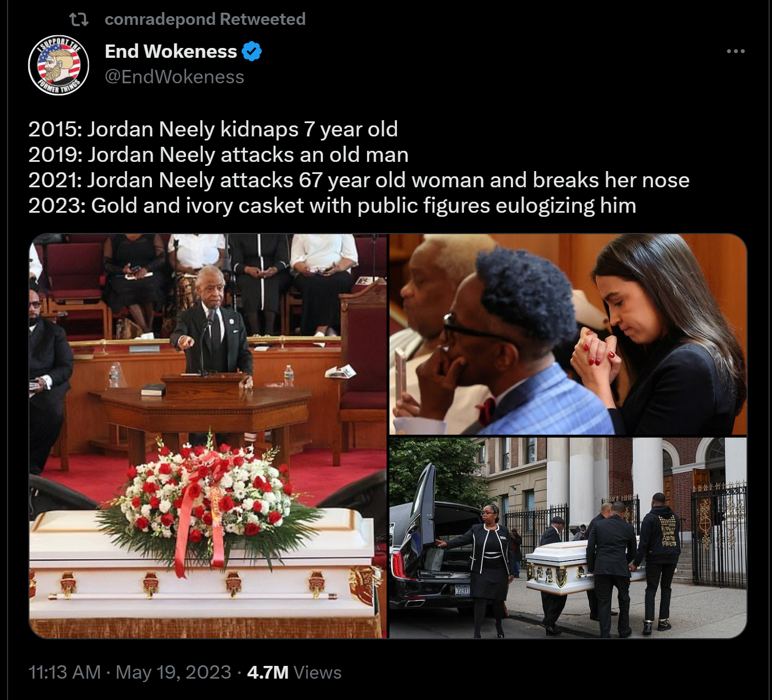Click the tweet line about 2015
The image size is (772, 700).
213,129
